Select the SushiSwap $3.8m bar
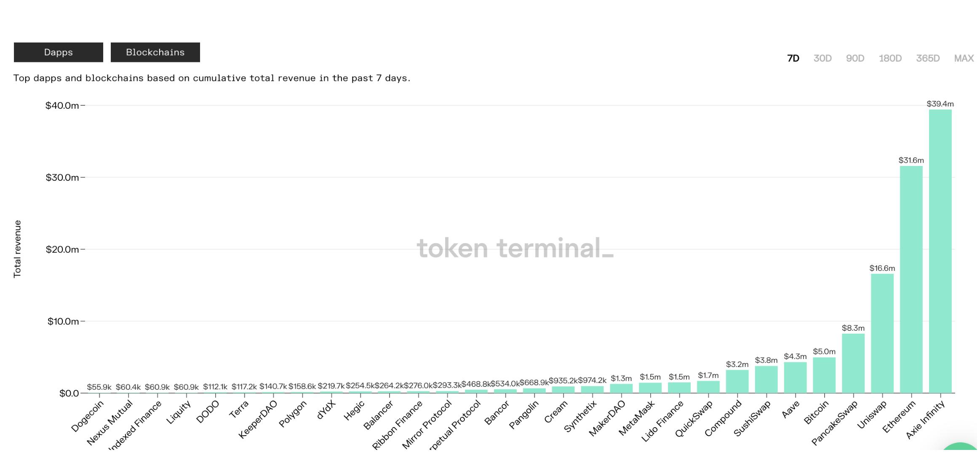Image resolution: width=980 pixels, height=463 pixels. click(x=766, y=380)
